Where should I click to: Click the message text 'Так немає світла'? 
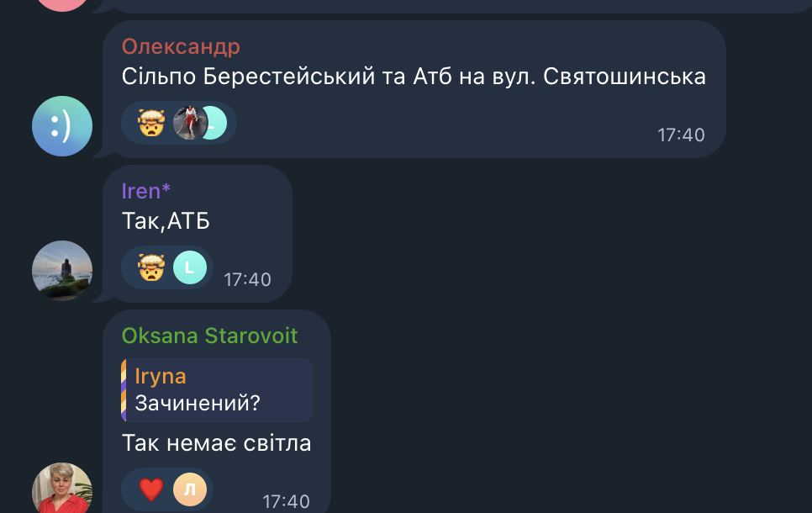pyautogui.click(x=217, y=443)
